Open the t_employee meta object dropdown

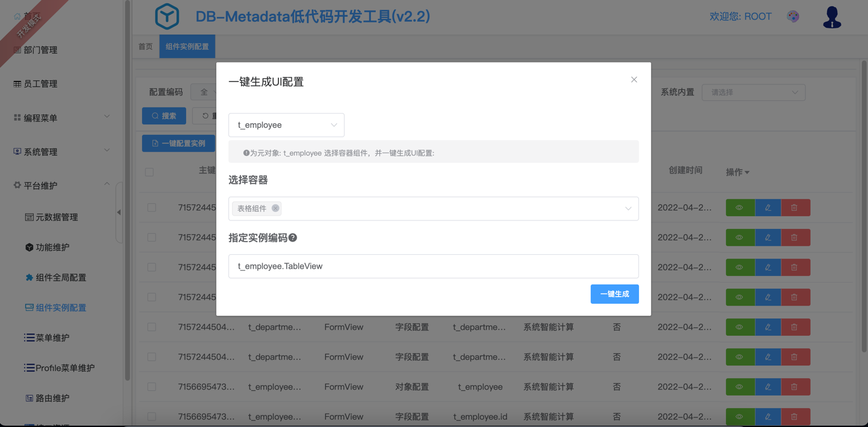(x=286, y=125)
